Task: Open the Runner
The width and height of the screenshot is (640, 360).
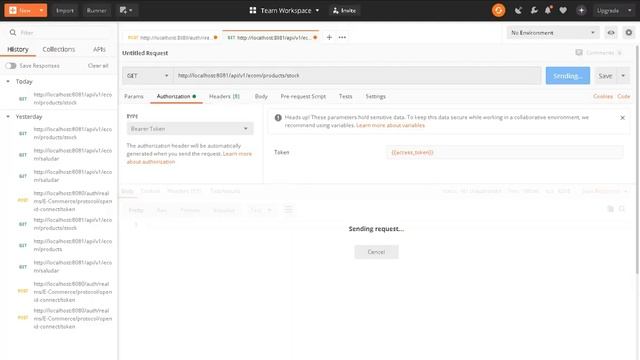Action: [x=96, y=10]
